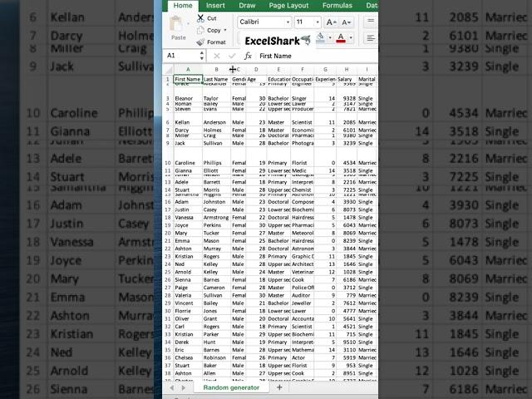Click the First Name header cell
Viewport: 532px width, 399px height.
click(188, 79)
